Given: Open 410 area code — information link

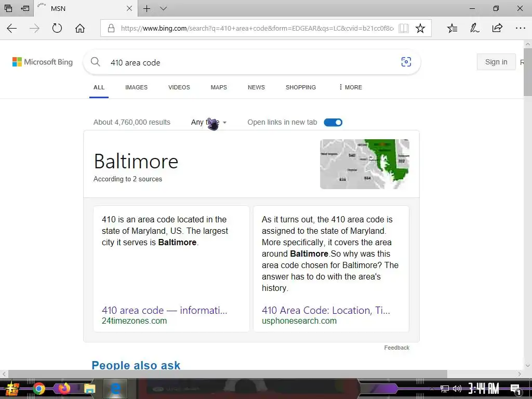Looking at the screenshot, I should [165, 310].
